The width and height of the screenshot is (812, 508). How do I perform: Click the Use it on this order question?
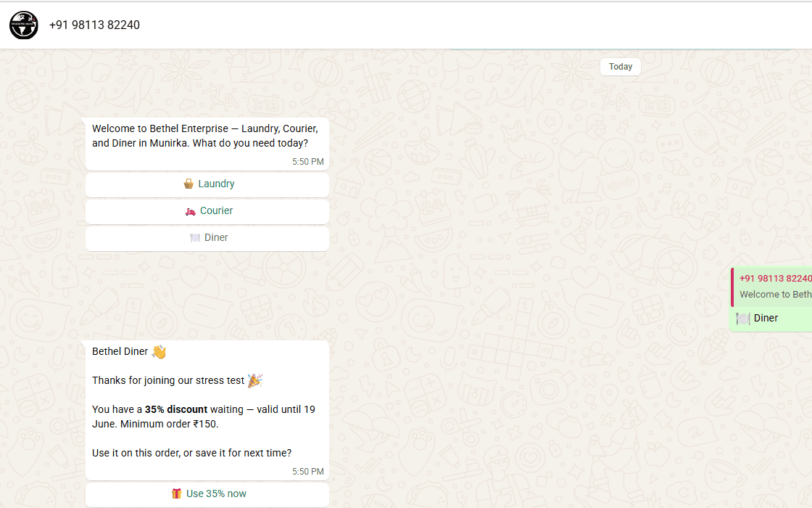(191, 453)
